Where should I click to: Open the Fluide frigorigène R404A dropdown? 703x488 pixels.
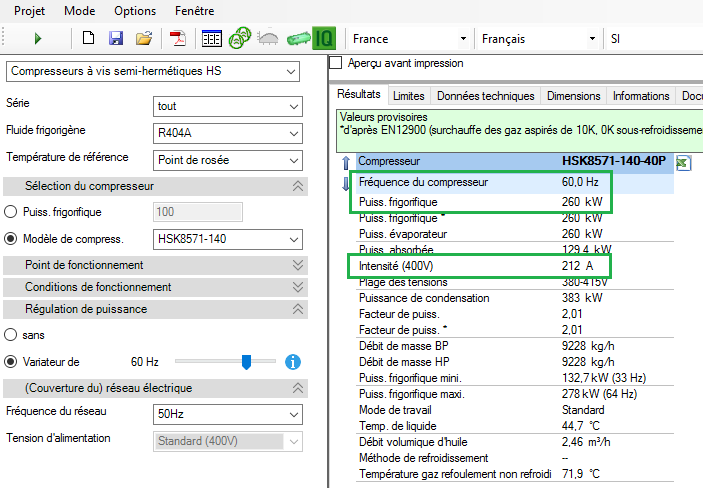pos(228,132)
